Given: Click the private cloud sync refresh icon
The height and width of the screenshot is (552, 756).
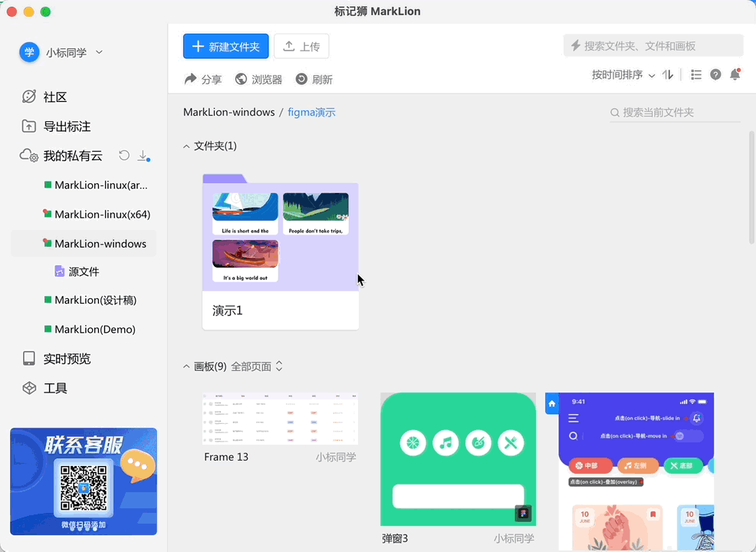Looking at the screenshot, I should pos(124,156).
